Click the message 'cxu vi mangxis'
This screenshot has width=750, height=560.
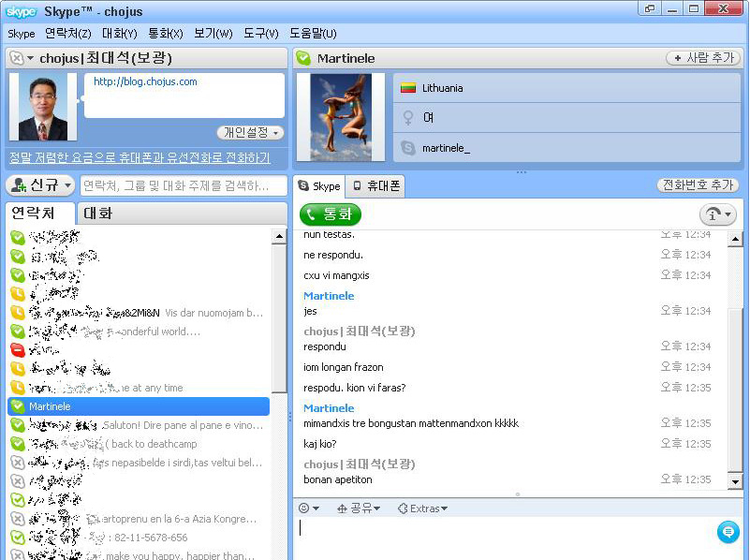(336, 275)
